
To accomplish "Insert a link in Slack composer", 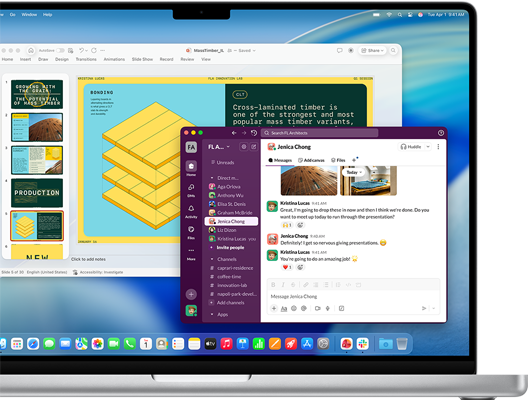I will click(x=306, y=285).
